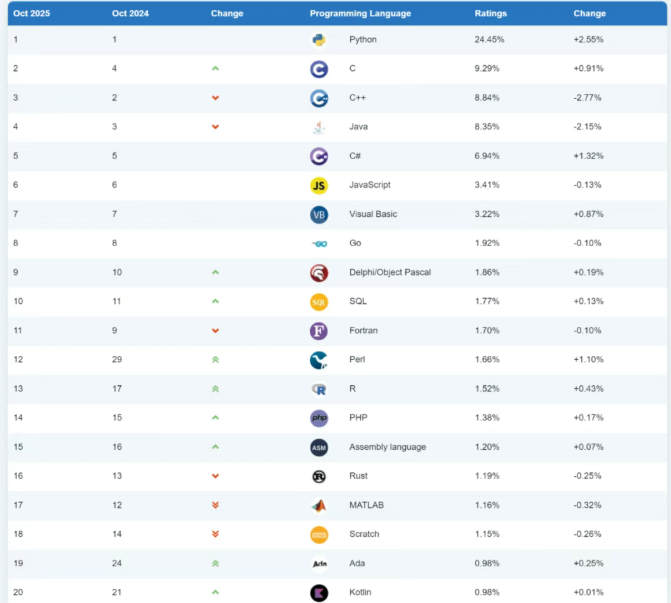Click the double down arrow for Scratch

click(x=215, y=534)
